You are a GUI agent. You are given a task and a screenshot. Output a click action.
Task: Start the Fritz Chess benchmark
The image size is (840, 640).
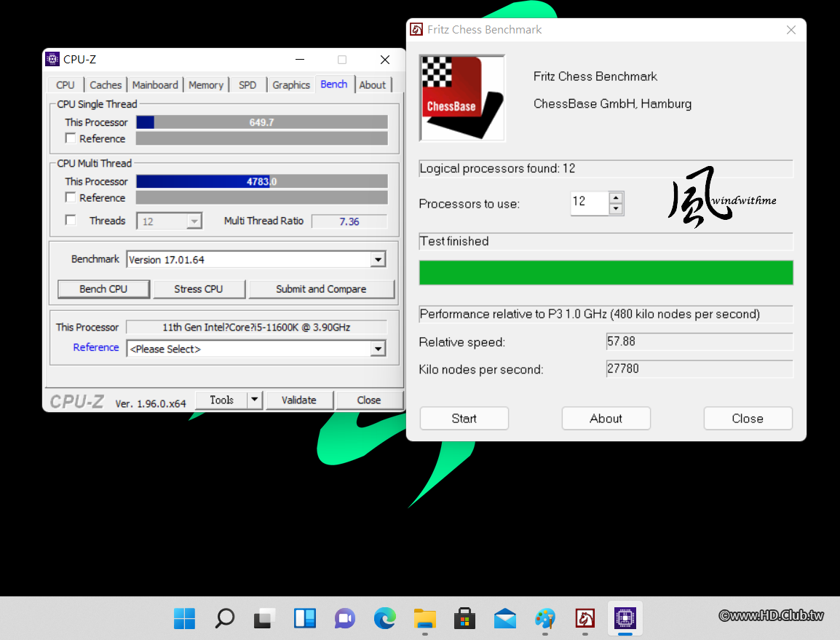[464, 418]
